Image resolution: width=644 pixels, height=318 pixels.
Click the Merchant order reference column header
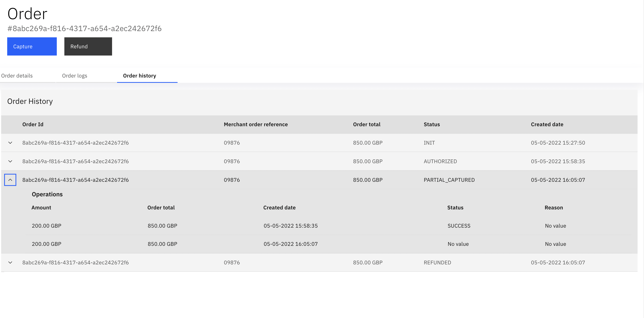pos(256,124)
